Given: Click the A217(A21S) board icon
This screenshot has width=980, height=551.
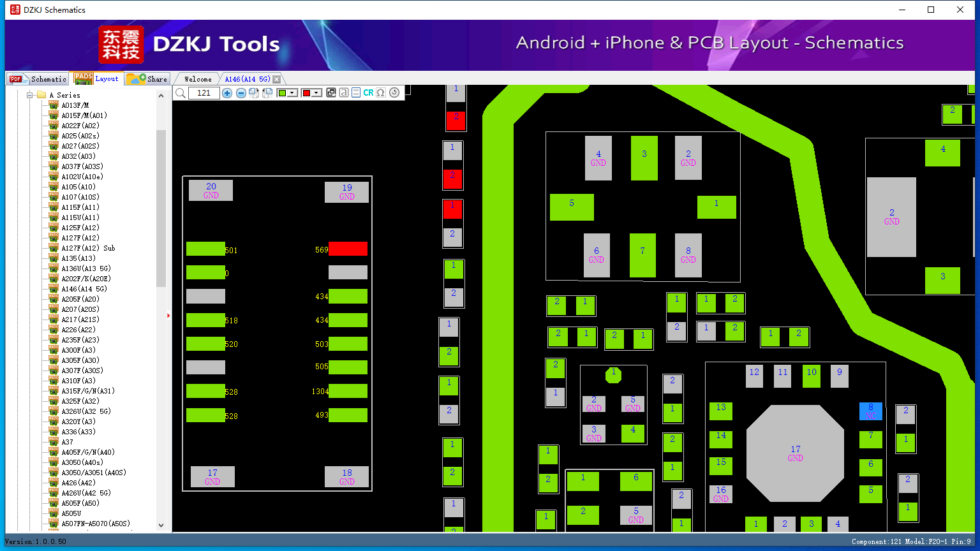Looking at the screenshot, I should (54, 320).
